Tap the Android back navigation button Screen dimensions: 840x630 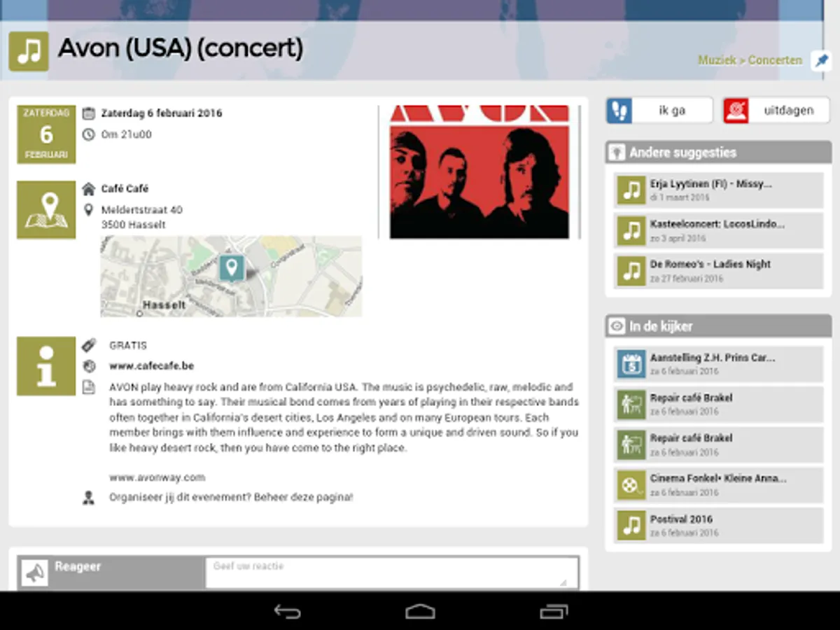[x=287, y=611]
